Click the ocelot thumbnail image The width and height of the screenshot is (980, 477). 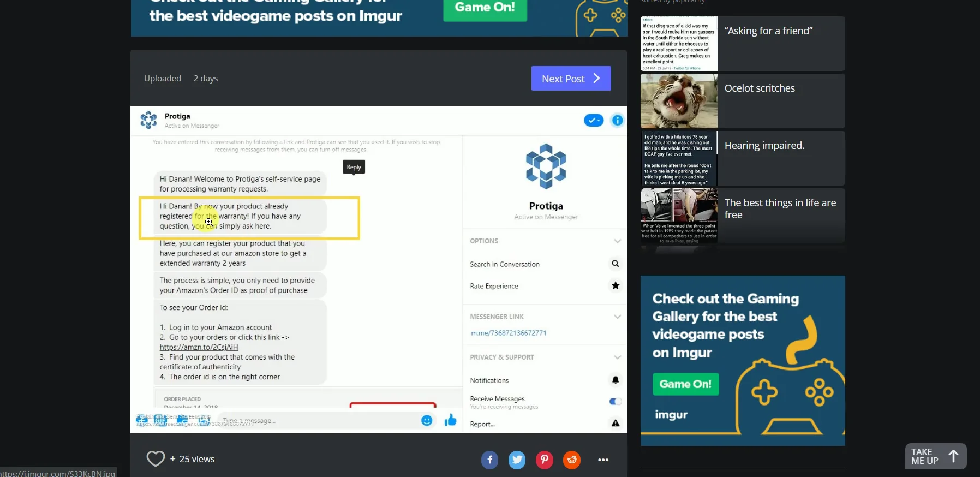pos(679,101)
